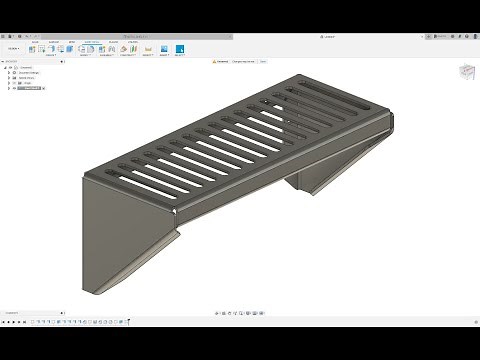
Task: Expand Named Views in browser tree
Action: (9, 78)
